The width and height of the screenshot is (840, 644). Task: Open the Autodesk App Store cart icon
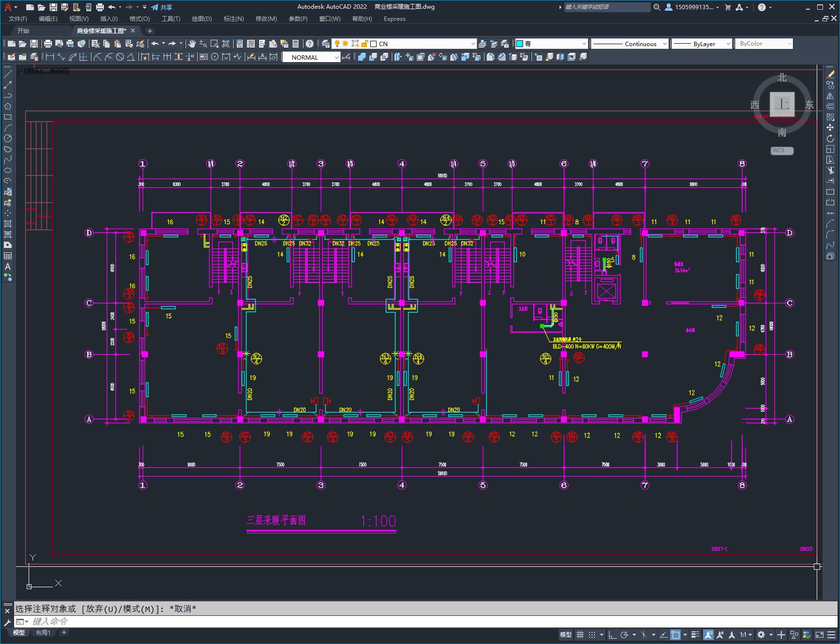point(727,7)
